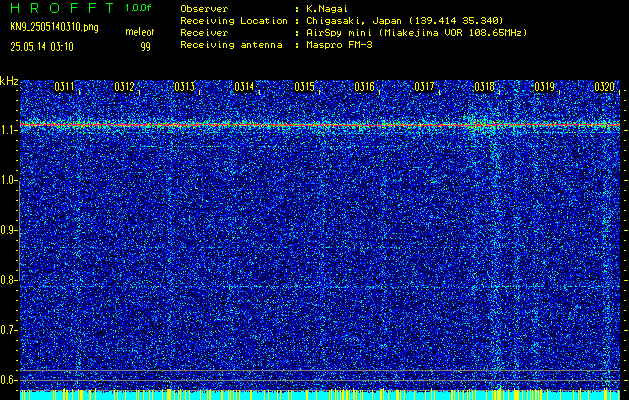Click the 0312 time marker label
629x400 pixels.
click(x=124, y=87)
